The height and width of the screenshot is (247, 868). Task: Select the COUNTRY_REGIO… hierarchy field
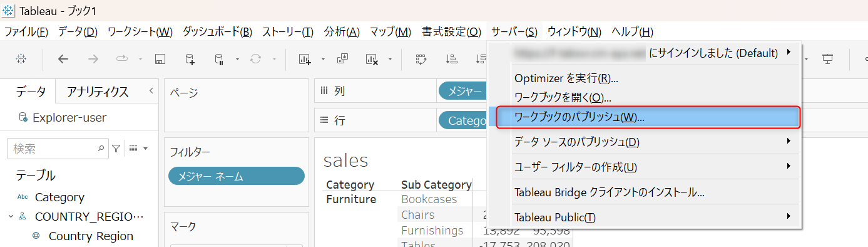point(89,216)
